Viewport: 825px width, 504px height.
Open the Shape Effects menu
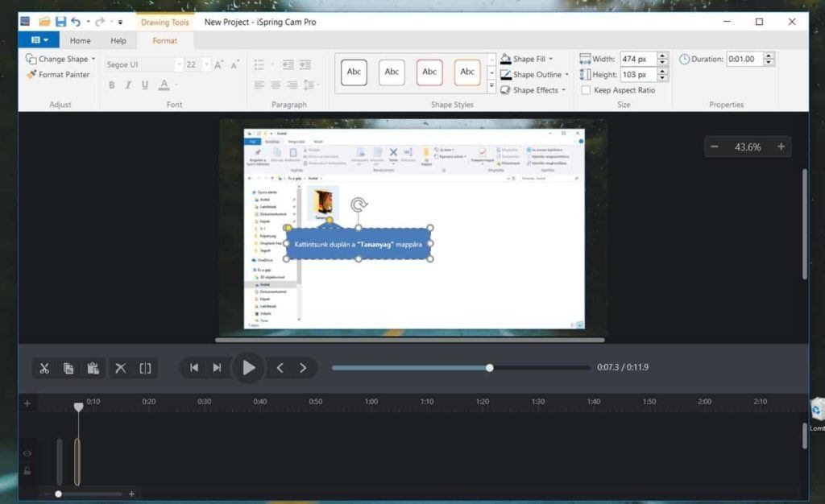click(x=533, y=89)
